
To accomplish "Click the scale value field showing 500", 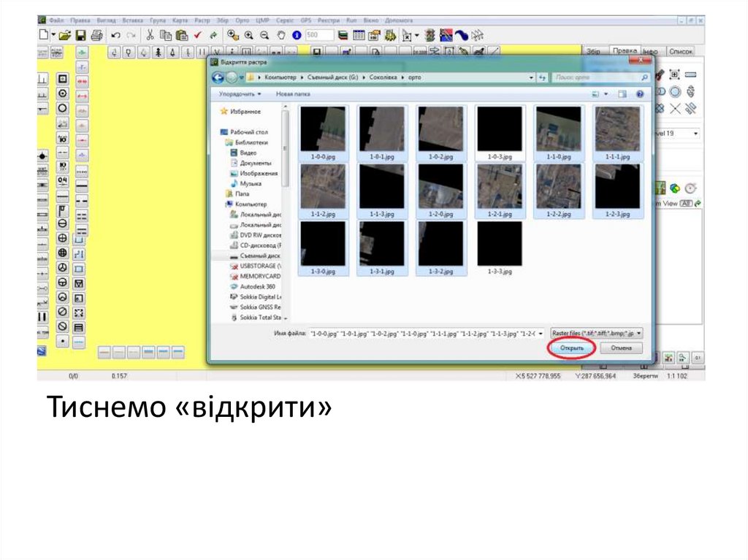I will (x=319, y=35).
